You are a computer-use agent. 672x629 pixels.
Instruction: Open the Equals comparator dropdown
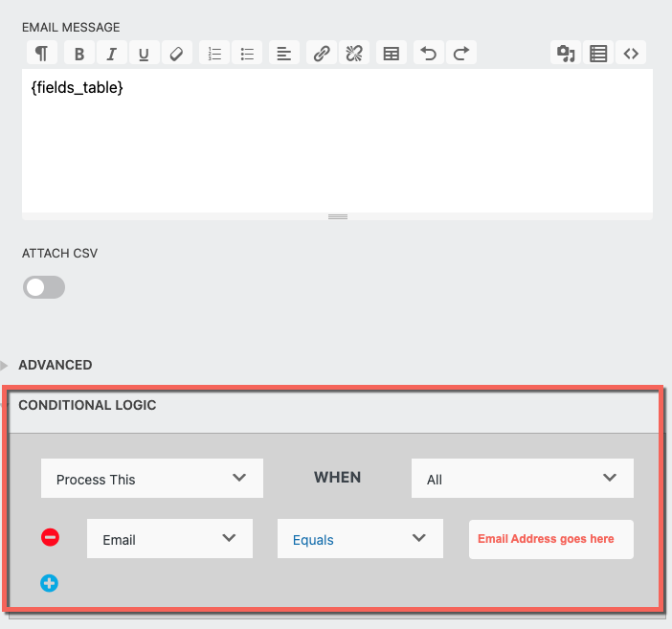click(360, 539)
